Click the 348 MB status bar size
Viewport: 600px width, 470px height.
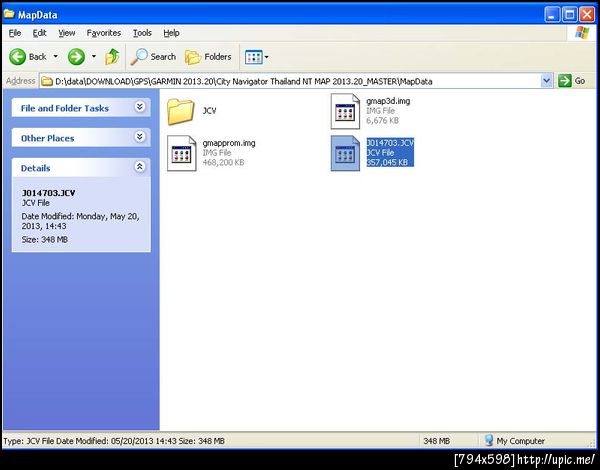pyautogui.click(x=436, y=441)
